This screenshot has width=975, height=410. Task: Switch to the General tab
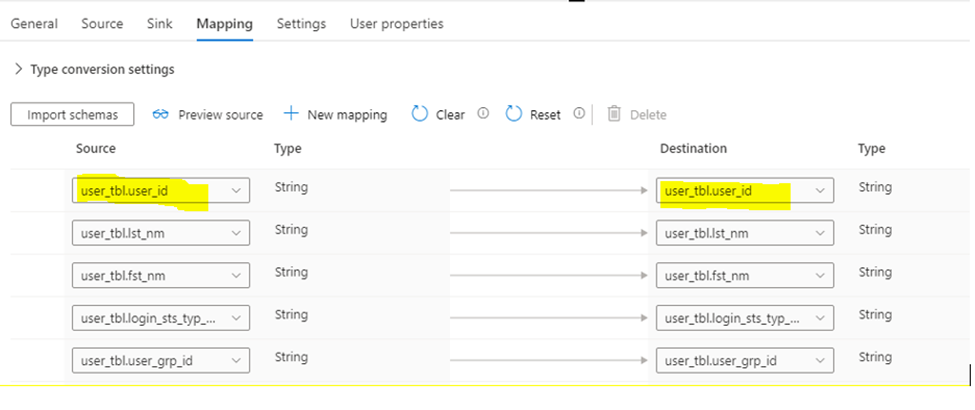click(x=34, y=23)
